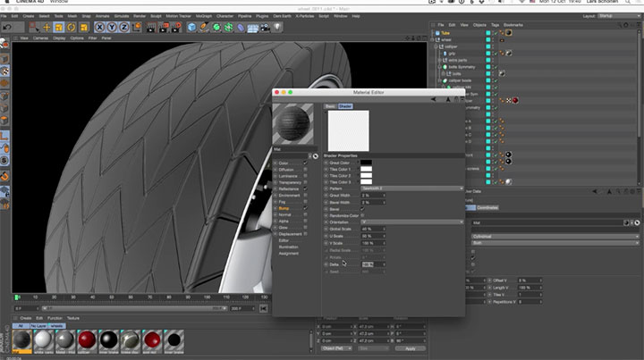Screen dimensions: 644x360
Task: Click the Spline pen tool icon
Action: (x=204, y=28)
